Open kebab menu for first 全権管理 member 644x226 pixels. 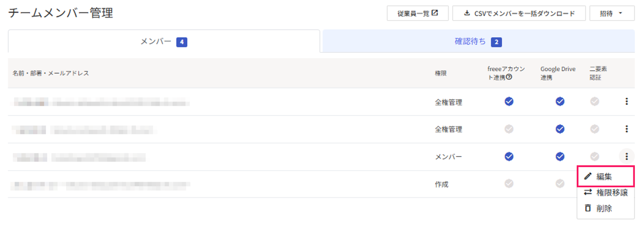click(x=626, y=102)
